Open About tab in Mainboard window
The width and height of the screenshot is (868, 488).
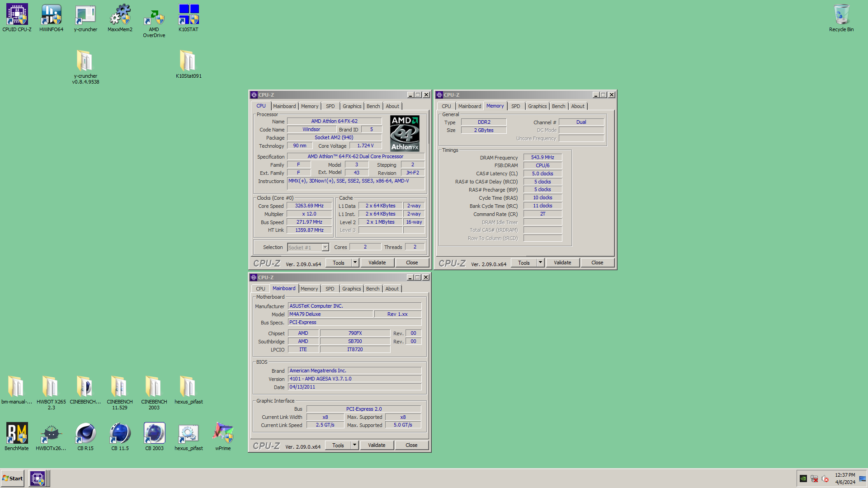coord(392,289)
